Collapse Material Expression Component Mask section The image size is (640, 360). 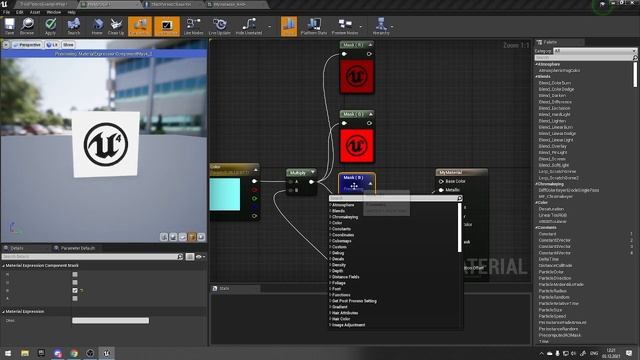click(3, 265)
